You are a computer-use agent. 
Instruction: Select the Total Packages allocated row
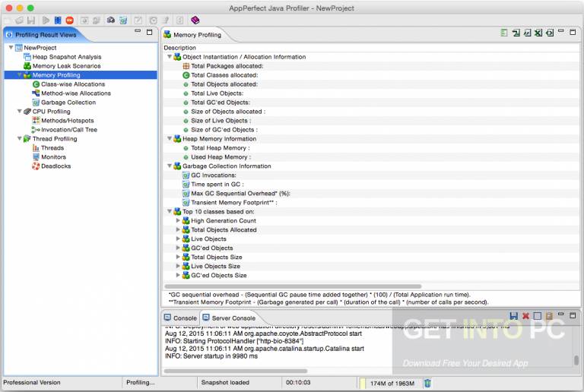[370, 66]
